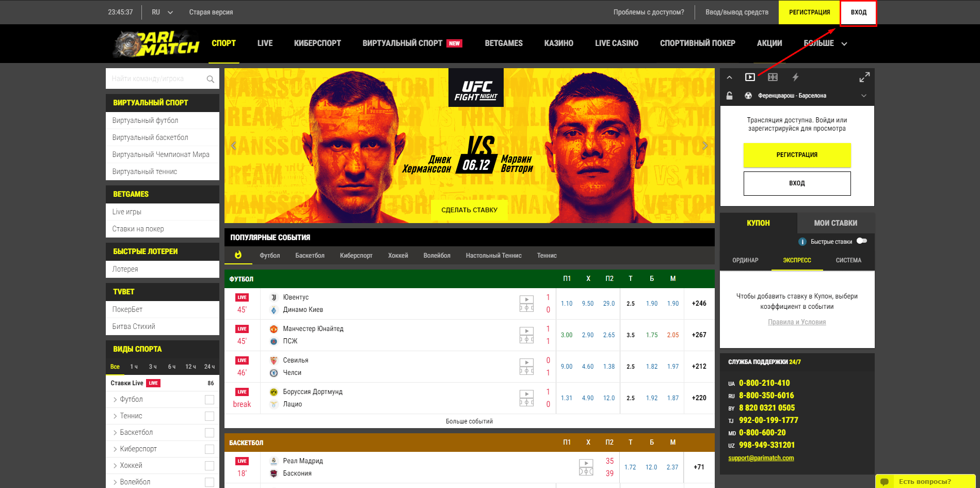
Task: Open the match tracker field icon
Action: coord(773,77)
